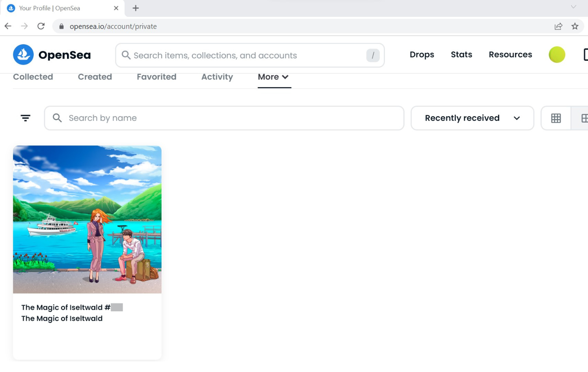This screenshot has height=372, width=588.
Task: Click the OpenSea logo icon
Action: [23, 54]
